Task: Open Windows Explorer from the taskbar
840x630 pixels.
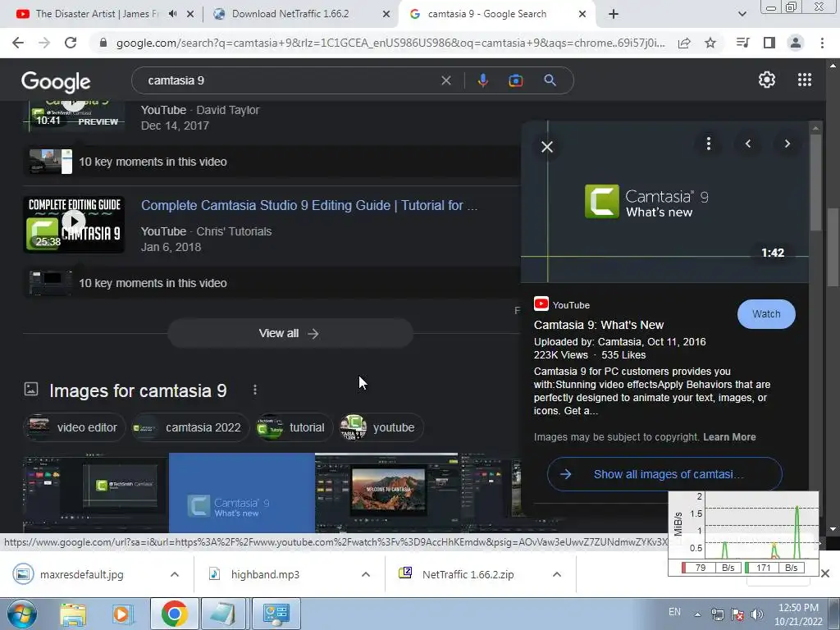Action: [x=73, y=614]
